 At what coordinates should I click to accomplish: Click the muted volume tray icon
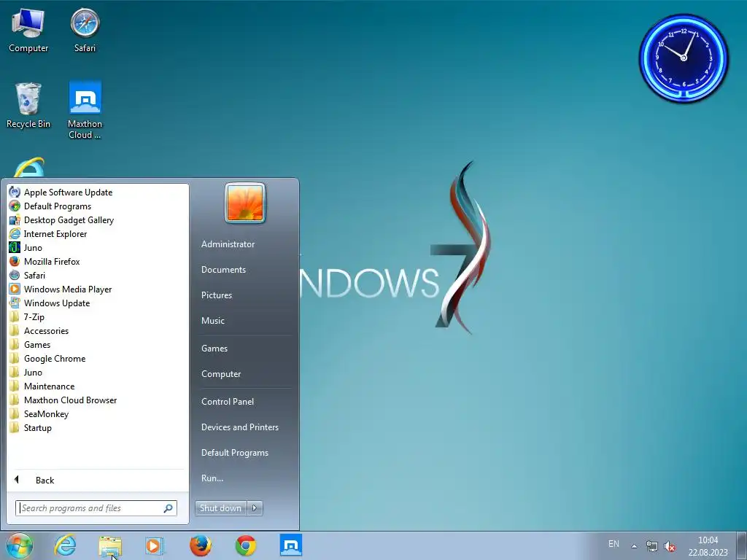tap(670, 546)
